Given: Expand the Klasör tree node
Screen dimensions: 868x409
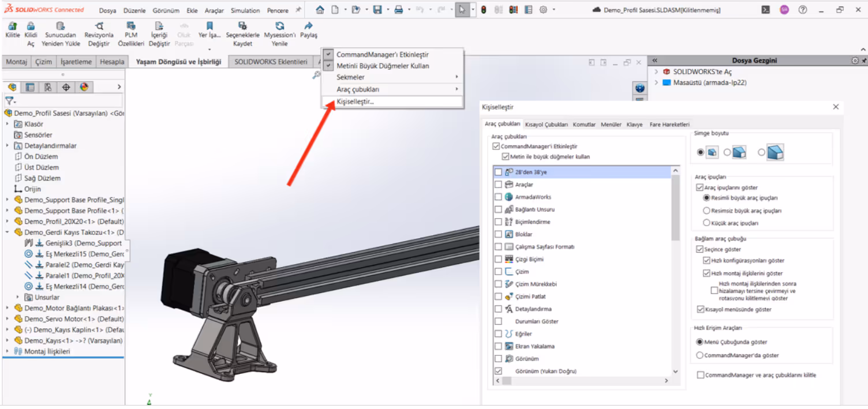Looking at the screenshot, I should coord(8,124).
